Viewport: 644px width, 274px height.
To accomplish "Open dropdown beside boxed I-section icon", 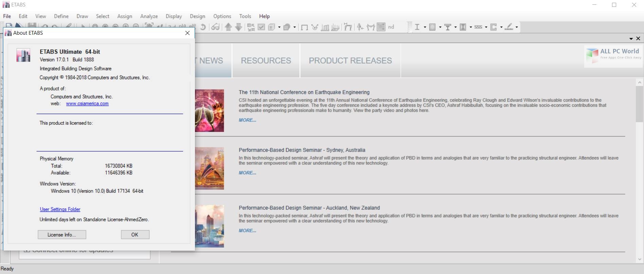I will pyautogui.click(x=470, y=27).
